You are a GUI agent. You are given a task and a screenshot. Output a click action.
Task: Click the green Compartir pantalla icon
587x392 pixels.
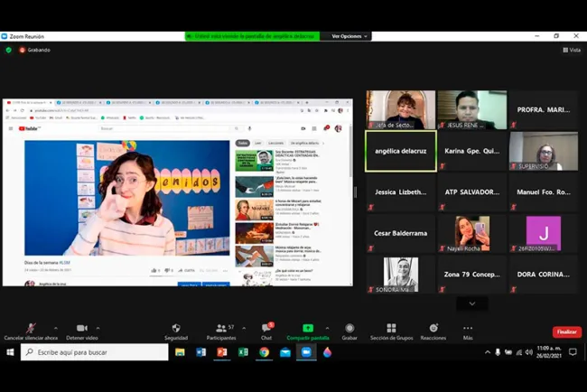[x=307, y=329]
